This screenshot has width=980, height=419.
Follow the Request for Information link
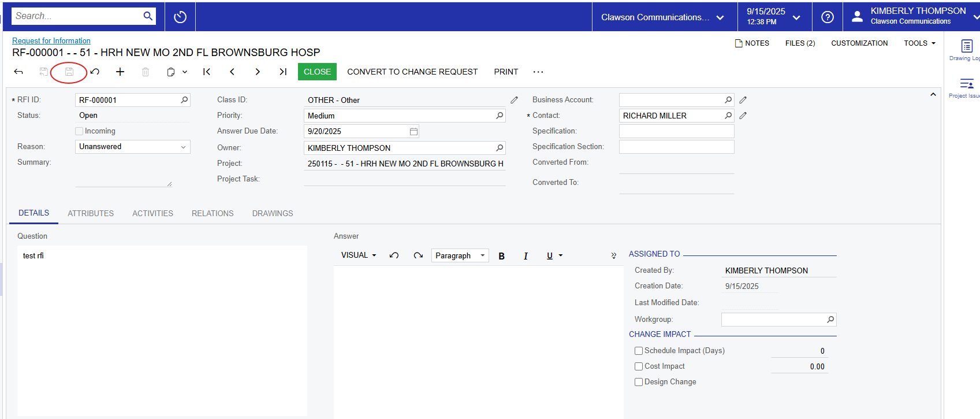point(51,40)
